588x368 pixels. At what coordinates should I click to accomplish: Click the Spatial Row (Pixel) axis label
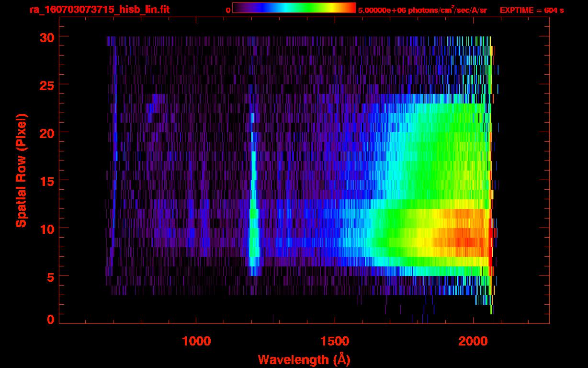coord(21,171)
